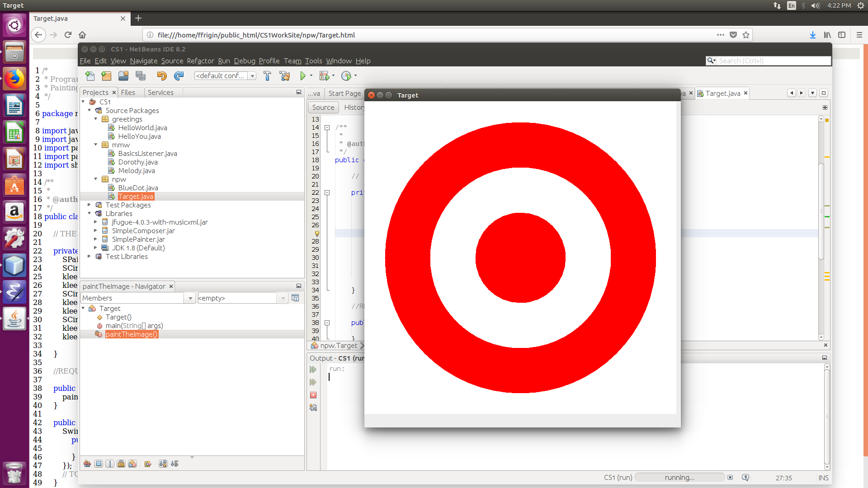Click the Clean and Build icon
Screen dimensions: 868x488
(285, 76)
